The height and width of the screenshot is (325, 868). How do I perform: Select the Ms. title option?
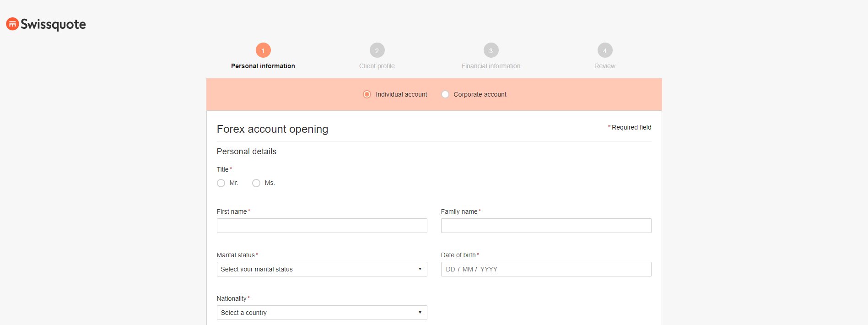tap(256, 183)
